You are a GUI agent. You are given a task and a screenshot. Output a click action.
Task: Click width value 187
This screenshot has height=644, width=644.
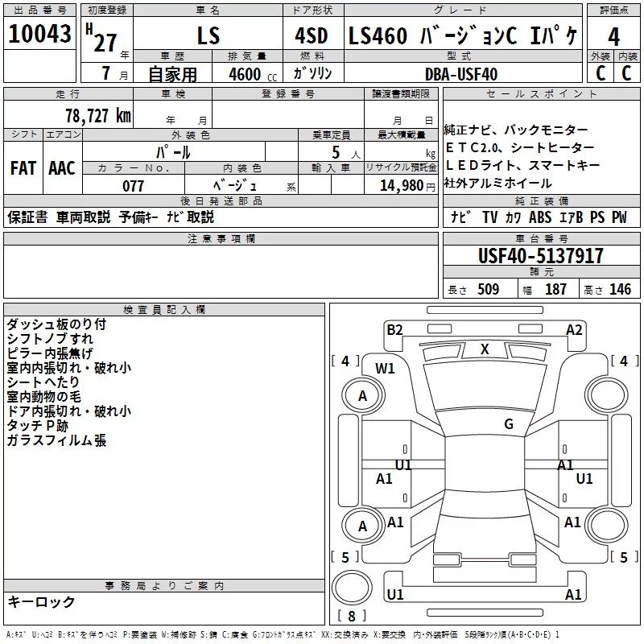point(555,289)
